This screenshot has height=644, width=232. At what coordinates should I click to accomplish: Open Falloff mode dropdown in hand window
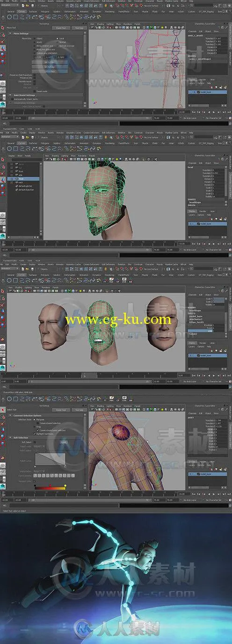(39, 446)
